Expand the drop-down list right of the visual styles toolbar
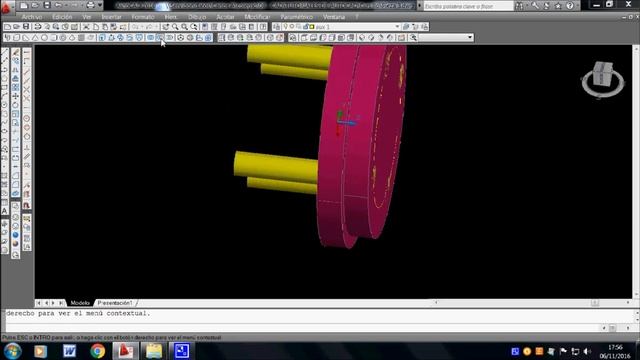The height and width of the screenshot is (360, 640). coord(470,38)
